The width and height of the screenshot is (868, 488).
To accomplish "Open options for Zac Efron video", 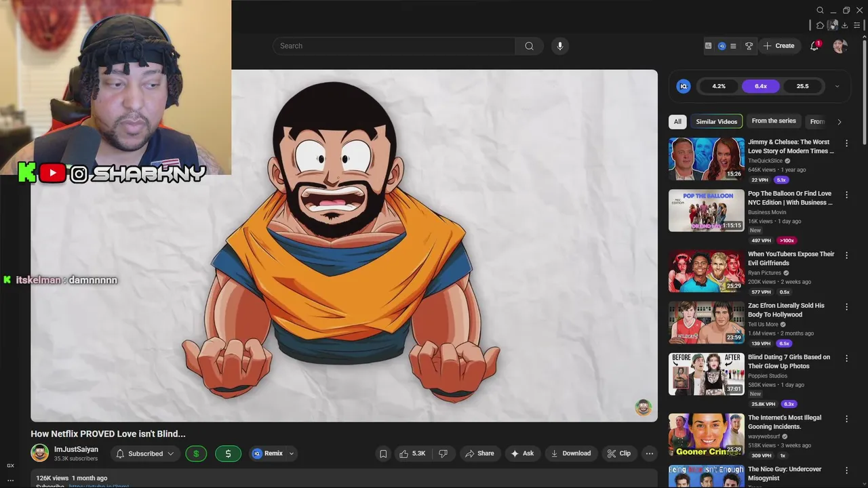I will click(x=846, y=307).
